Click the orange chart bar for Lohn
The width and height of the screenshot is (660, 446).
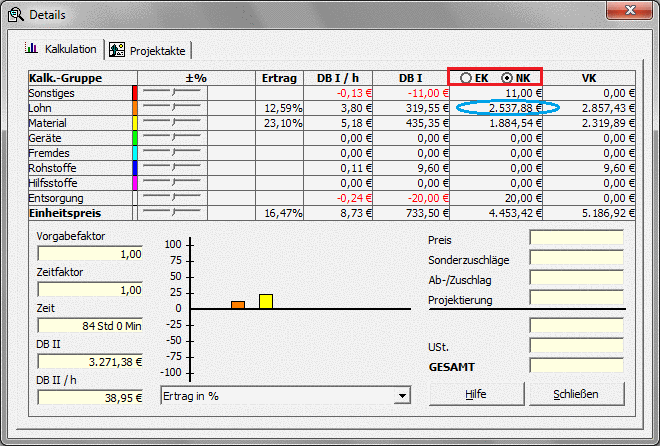(238, 305)
